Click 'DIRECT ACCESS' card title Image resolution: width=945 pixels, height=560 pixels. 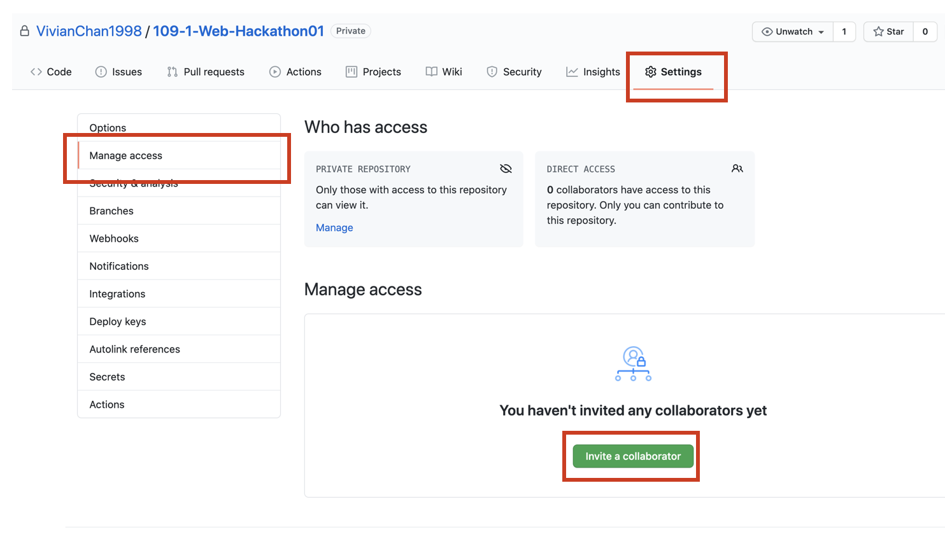[581, 169]
